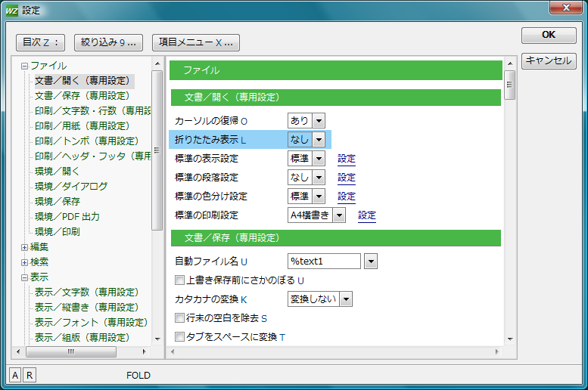Open the 目次 button
Viewport: 588px width, 390px height.
[41, 42]
